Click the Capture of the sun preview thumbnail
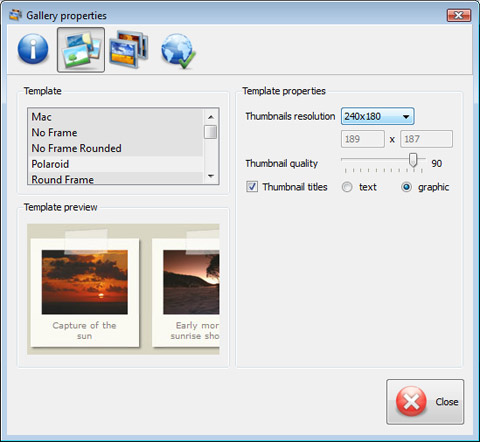The height and width of the screenshot is (442, 480). (x=85, y=293)
